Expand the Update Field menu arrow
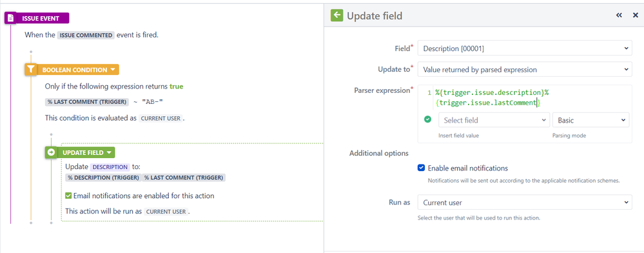 pyautogui.click(x=109, y=152)
